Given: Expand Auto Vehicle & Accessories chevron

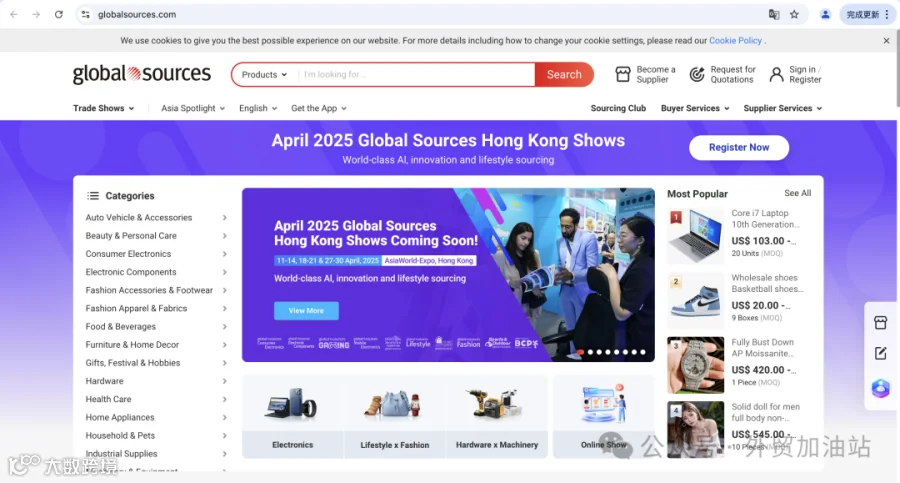Looking at the screenshot, I should click(224, 218).
